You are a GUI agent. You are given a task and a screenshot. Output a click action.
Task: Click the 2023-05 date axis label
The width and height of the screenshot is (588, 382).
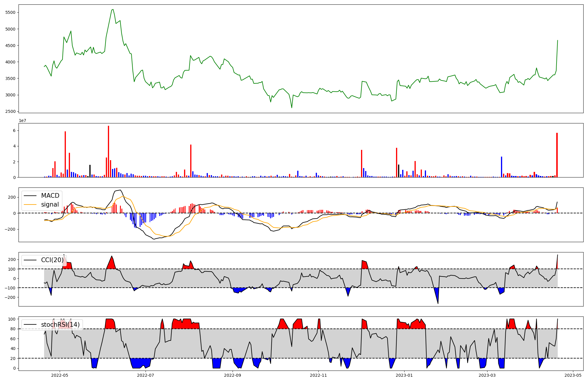pos(573,375)
